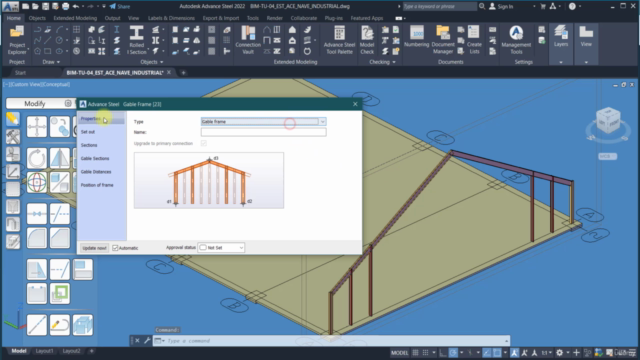This screenshot has width=640, height=360.
Task: Select the Gable Distances page
Action: pos(96,172)
